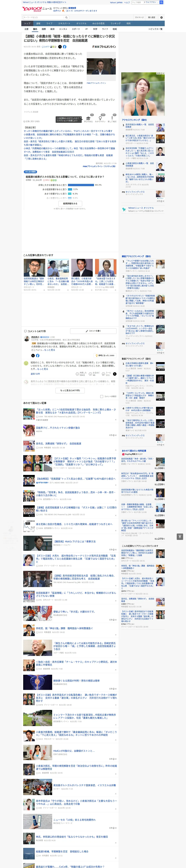Click the Yahoo! JAPAN logo
The image size is (186, 868).
coord(32,9)
